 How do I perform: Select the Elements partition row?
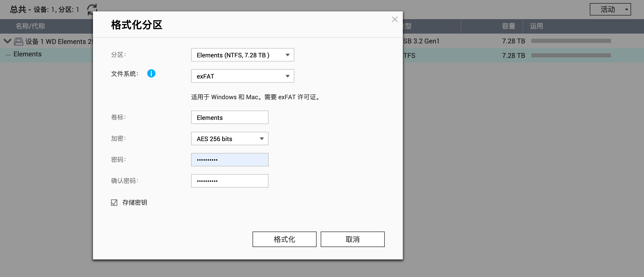pos(28,54)
